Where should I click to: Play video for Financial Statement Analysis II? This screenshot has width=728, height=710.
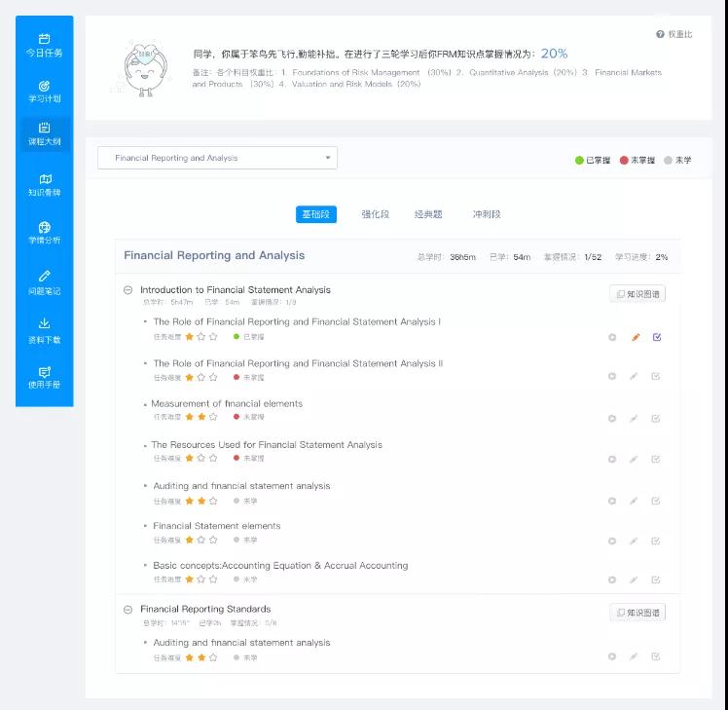pos(612,376)
